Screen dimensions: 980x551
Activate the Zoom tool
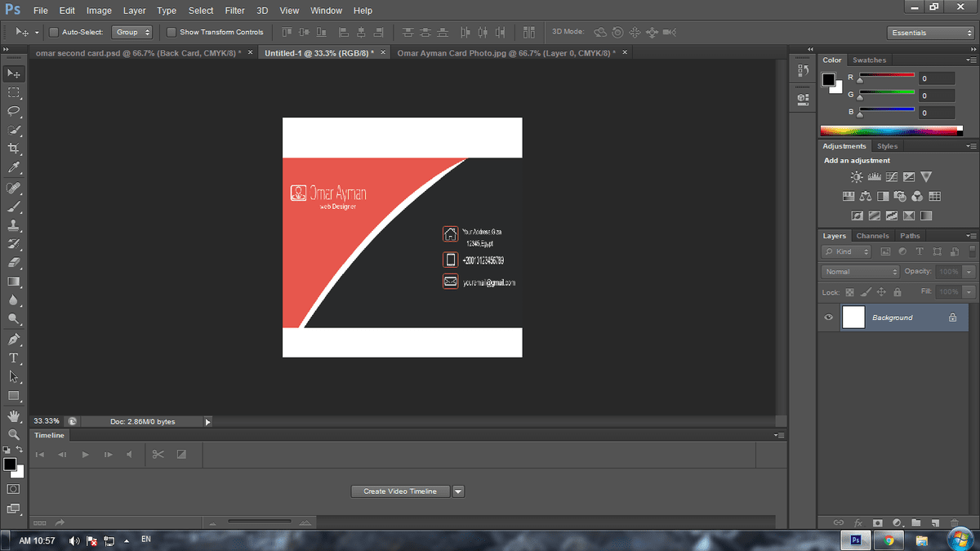pos(14,434)
